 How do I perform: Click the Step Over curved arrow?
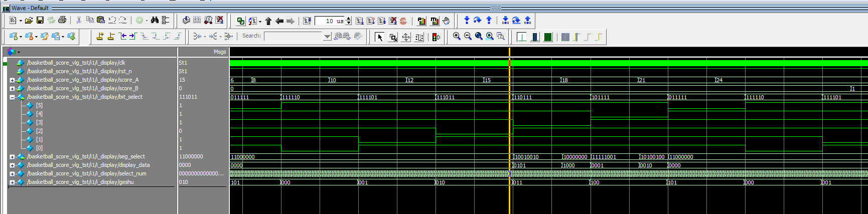pos(478,20)
